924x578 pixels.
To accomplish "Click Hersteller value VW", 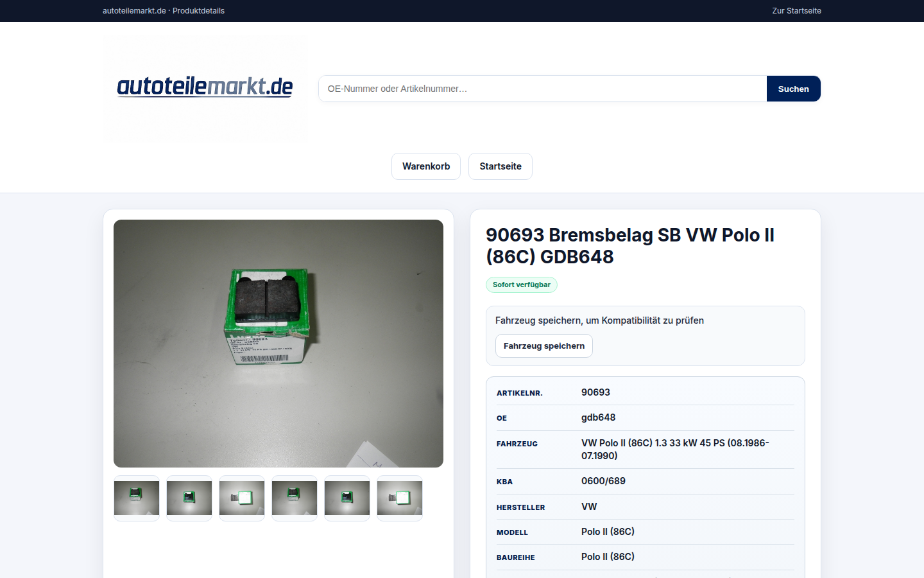I will tap(589, 507).
